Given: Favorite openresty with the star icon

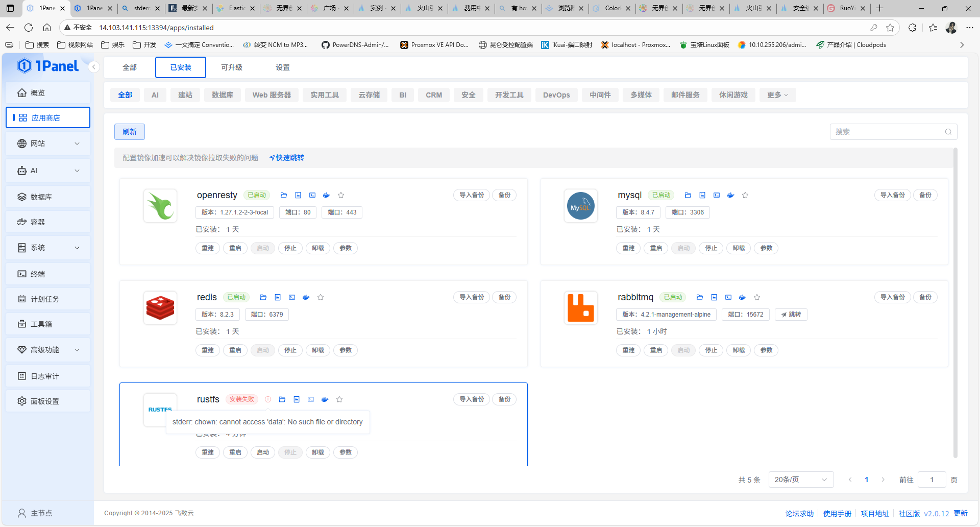Looking at the screenshot, I should tap(341, 195).
